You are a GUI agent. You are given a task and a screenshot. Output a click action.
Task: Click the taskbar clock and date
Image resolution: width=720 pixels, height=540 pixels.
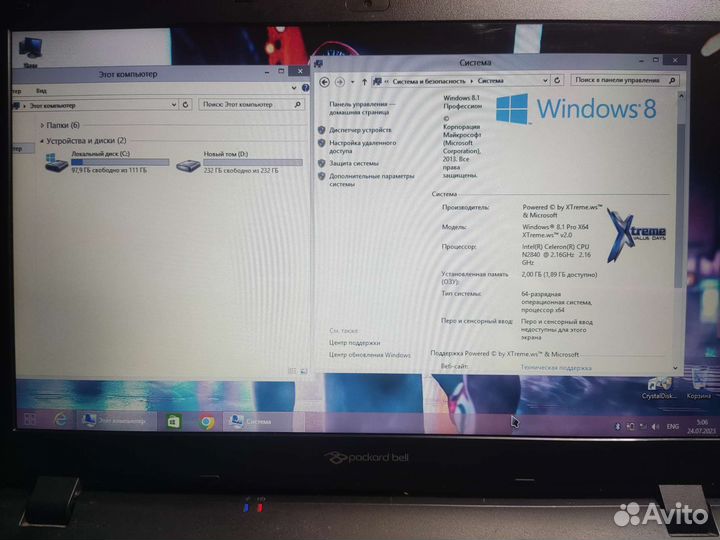coord(701,427)
